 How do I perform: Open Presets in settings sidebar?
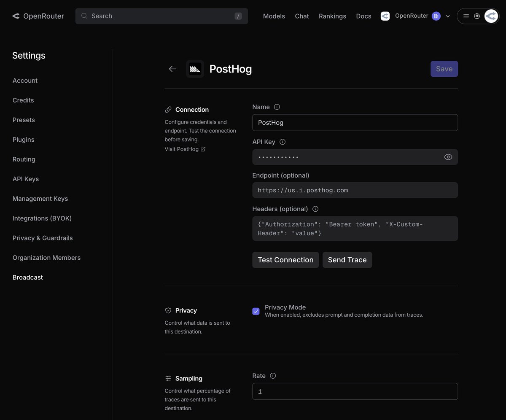[24, 120]
